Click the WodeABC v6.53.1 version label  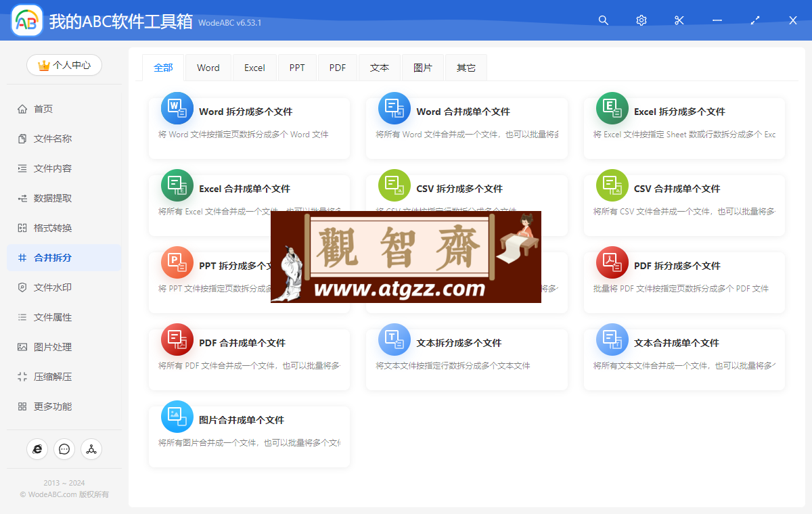pyautogui.click(x=230, y=23)
